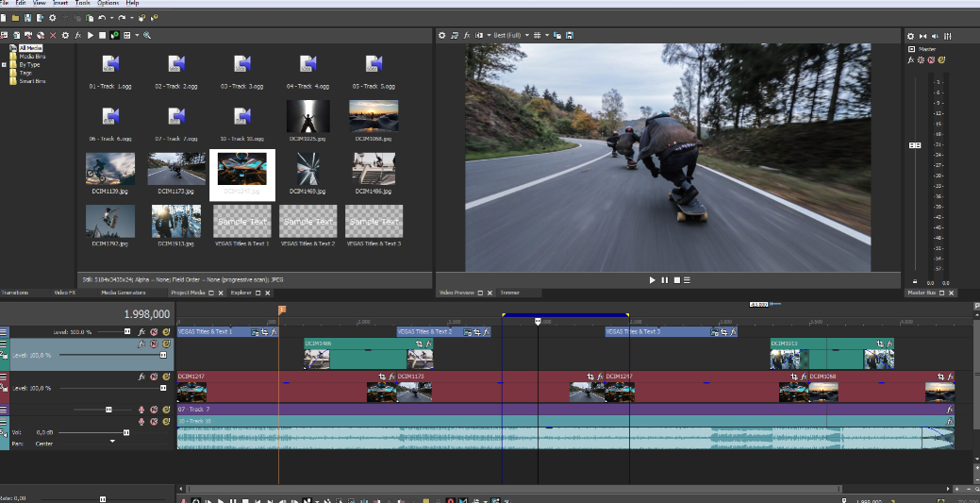The height and width of the screenshot is (503, 980).
Task: Arm the Track 7 audio track for recording
Action: click(141, 410)
